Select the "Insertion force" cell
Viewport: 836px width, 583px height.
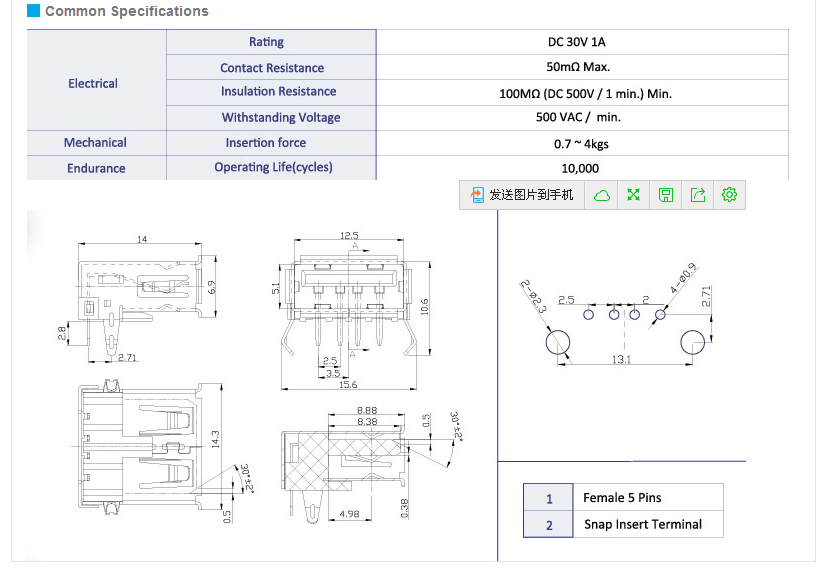coord(271,143)
